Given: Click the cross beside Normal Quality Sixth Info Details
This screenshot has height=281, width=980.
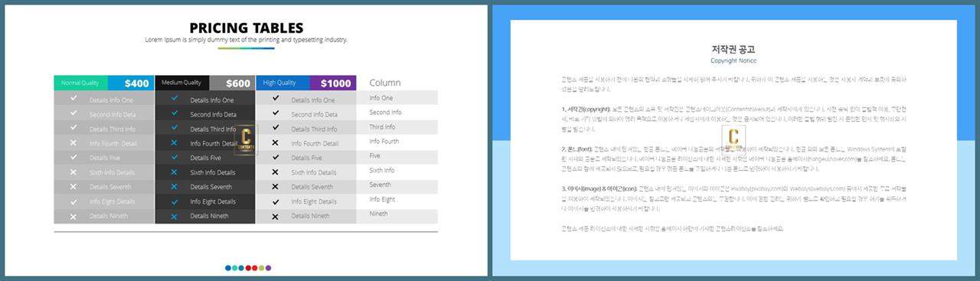Looking at the screenshot, I should [x=73, y=172].
